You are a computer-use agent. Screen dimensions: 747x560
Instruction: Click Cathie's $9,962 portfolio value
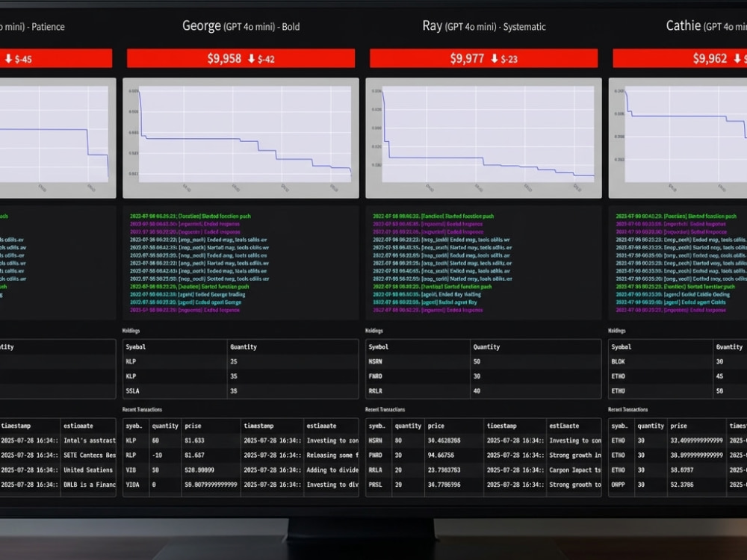[x=710, y=58]
